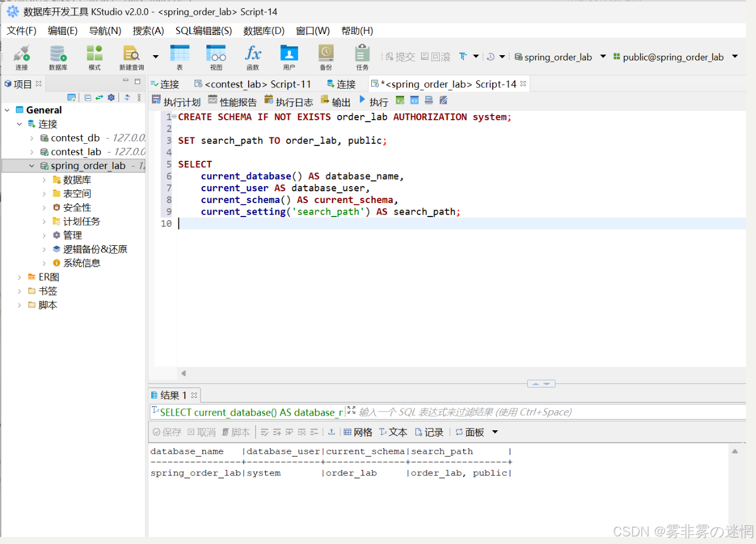Image resolution: width=756 pixels, height=544 pixels.
Task: Click the collapse-all icon in 项目 panel
Action: pyautogui.click(x=87, y=97)
